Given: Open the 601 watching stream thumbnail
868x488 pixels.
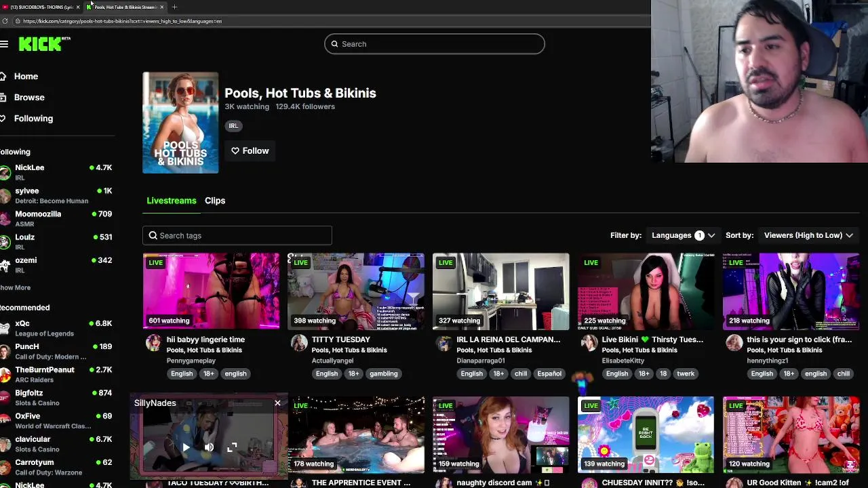Looking at the screenshot, I should click(x=211, y=291).
